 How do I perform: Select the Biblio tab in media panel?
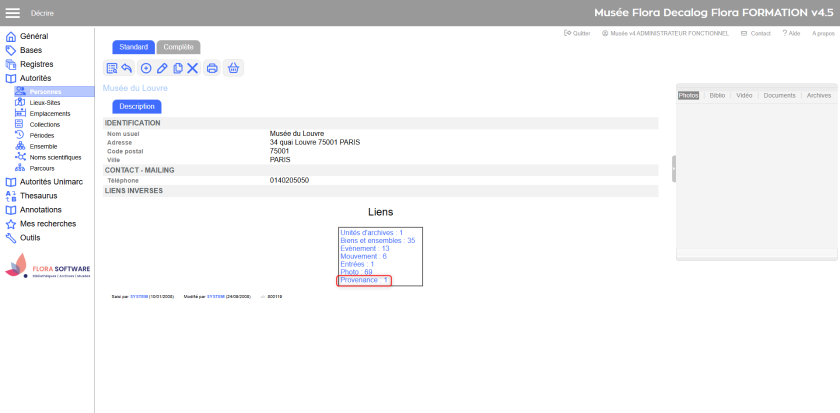[x=717, y=95]
